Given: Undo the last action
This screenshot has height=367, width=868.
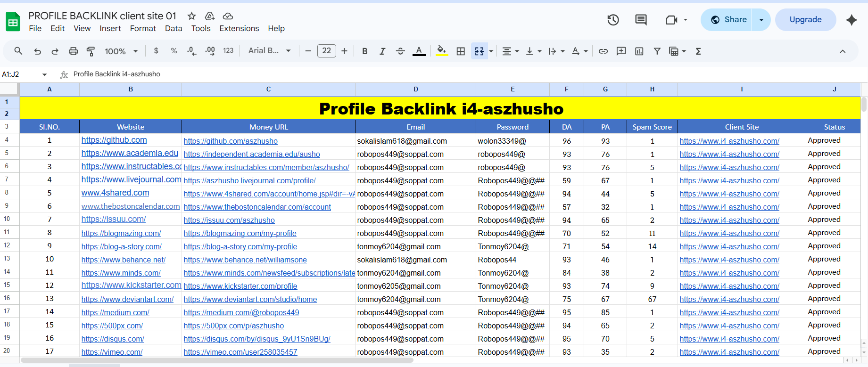Looking at the screenshot, I should (x=37, y=51).
